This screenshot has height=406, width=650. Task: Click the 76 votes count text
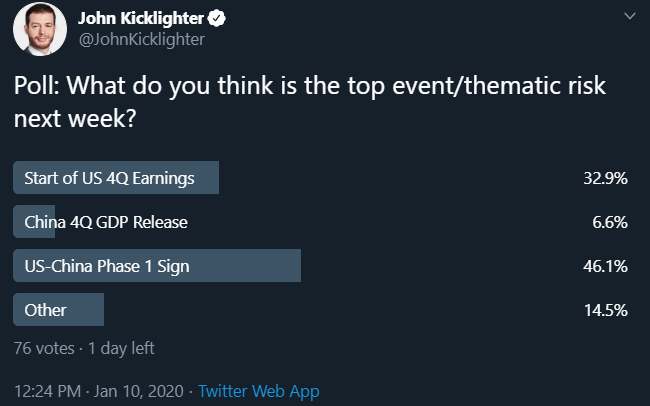(44, 348)
